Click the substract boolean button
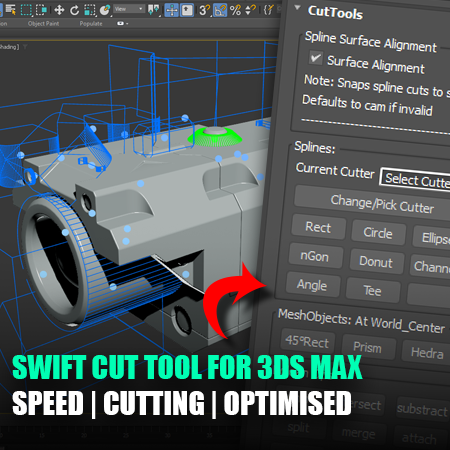The image size is (450, 450). coord(423,409)
